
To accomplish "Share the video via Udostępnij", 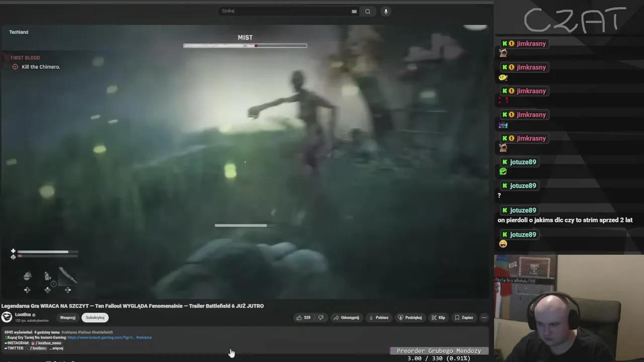I will click(x=346, y=318).
